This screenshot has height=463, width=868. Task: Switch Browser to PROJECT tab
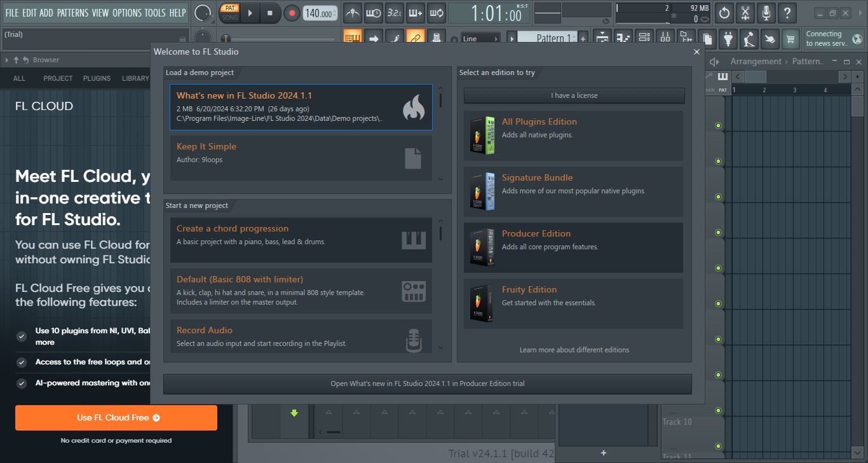tap(58, 78)
